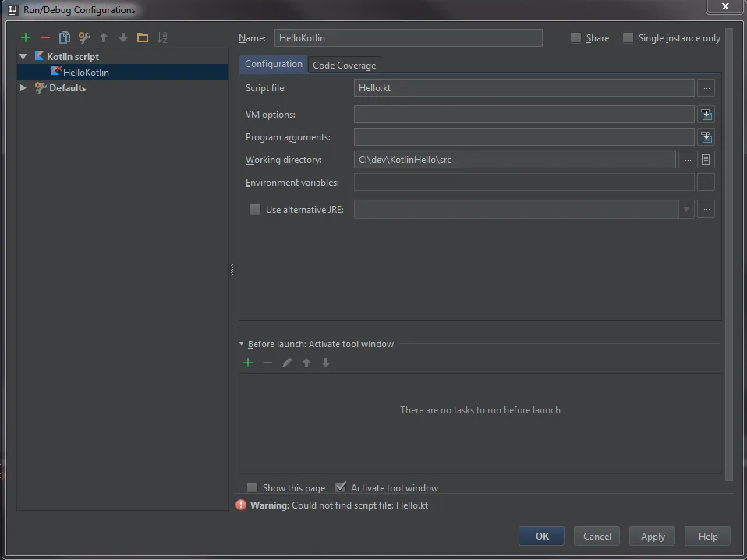The width and height of the screenshot is (747, 560).
Task: Copy the selected configuration
Action: click(x=64, y=37)
